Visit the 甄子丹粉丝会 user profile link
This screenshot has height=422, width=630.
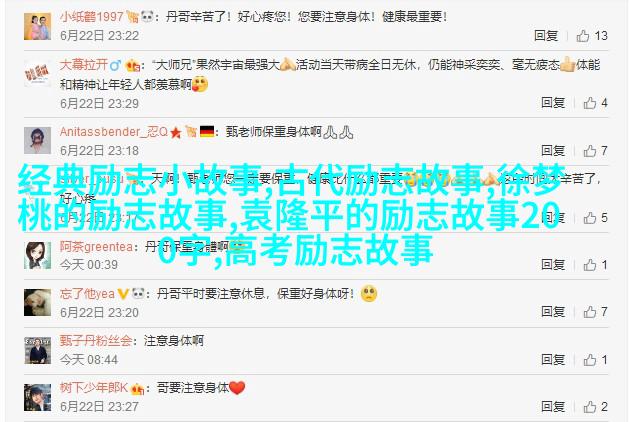pos(96,341)
